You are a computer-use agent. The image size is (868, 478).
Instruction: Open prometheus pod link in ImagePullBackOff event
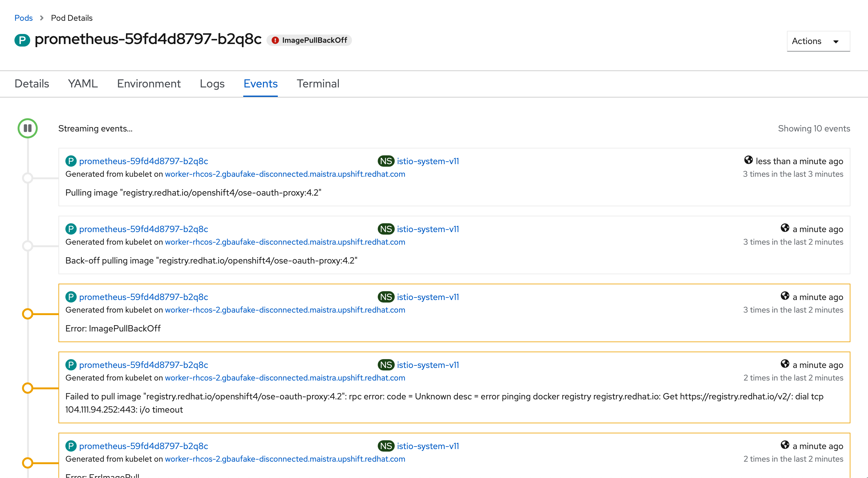point(143,297)
